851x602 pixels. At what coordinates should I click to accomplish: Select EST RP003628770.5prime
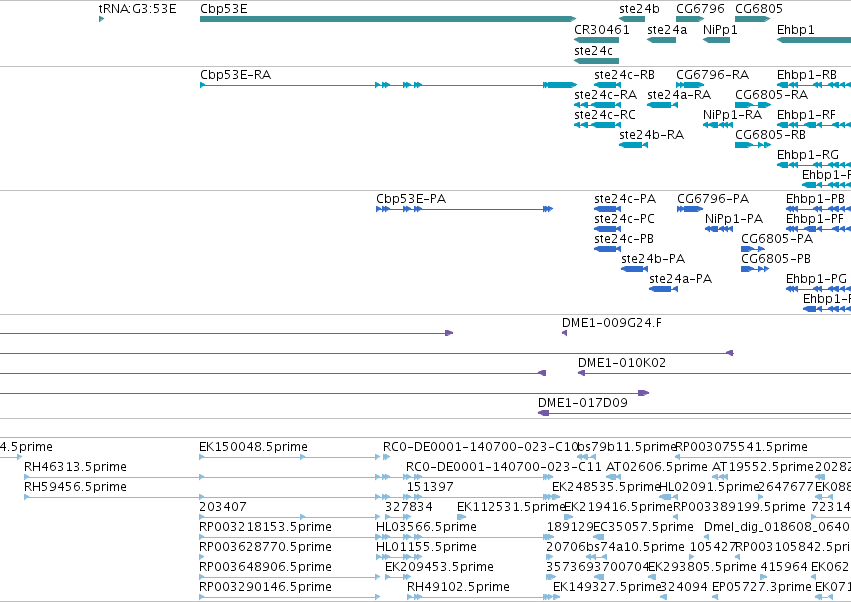(202, 557)
